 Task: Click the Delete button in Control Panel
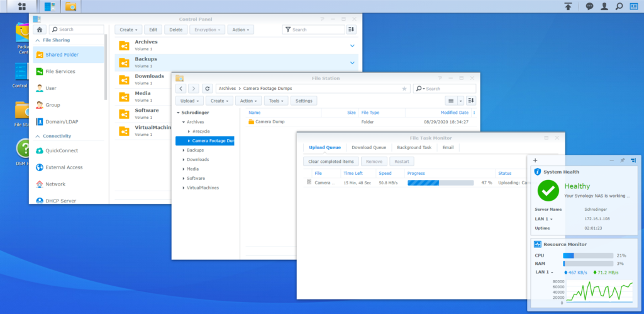[176, 30]
